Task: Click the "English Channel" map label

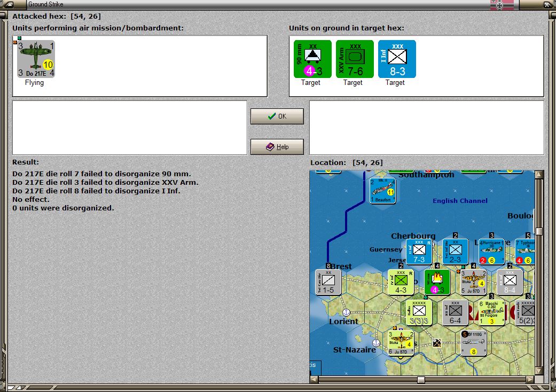Action: coord(460,201)
